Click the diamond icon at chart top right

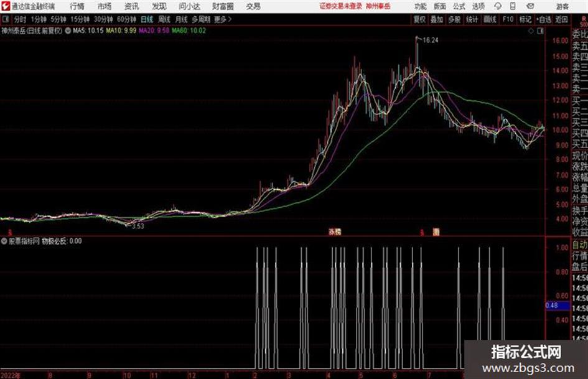point(531,31)
